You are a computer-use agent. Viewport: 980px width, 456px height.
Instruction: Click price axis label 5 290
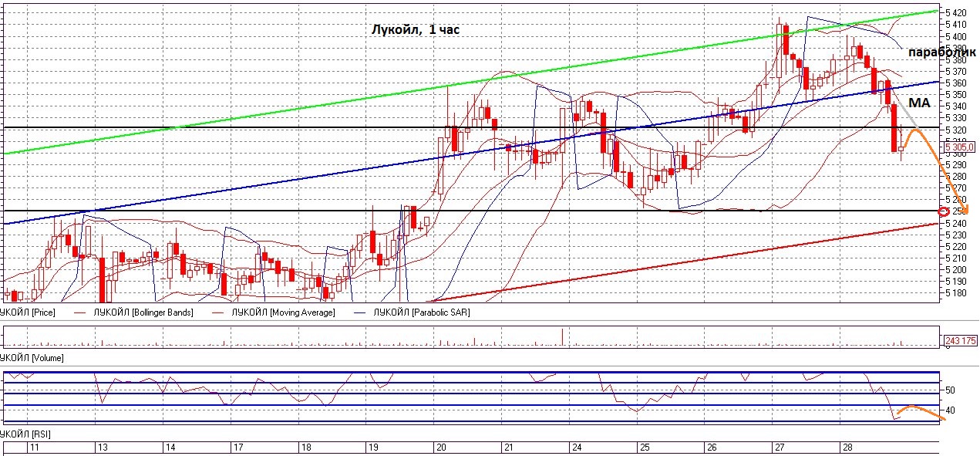(x=956, y=164)
